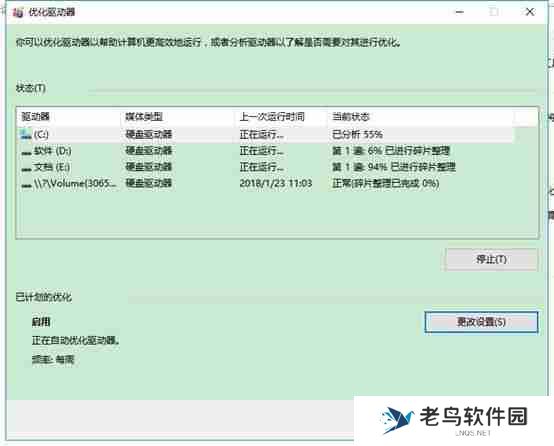
Task: Click 正在运行... in the 软件 (D:) row
Action: 261,151
